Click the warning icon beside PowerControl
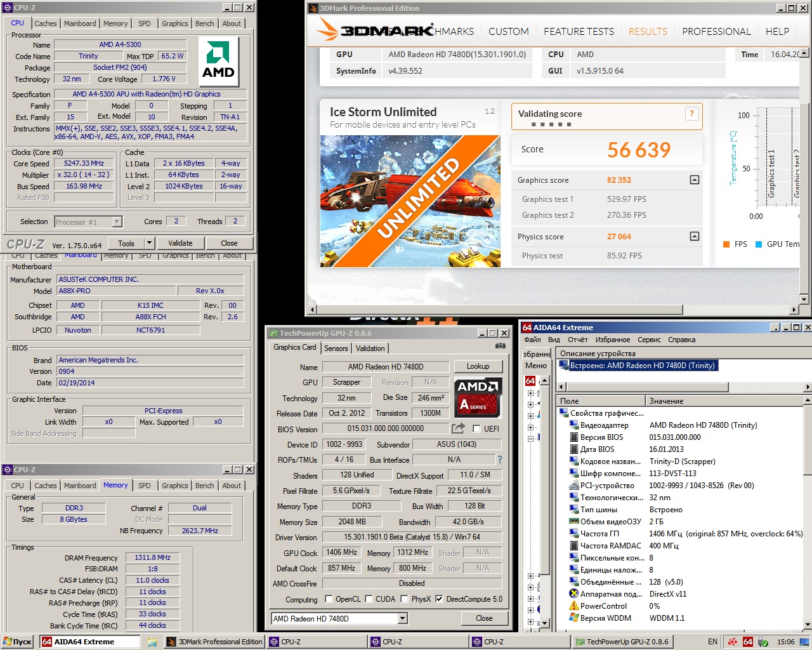 [x=574, y=606]
